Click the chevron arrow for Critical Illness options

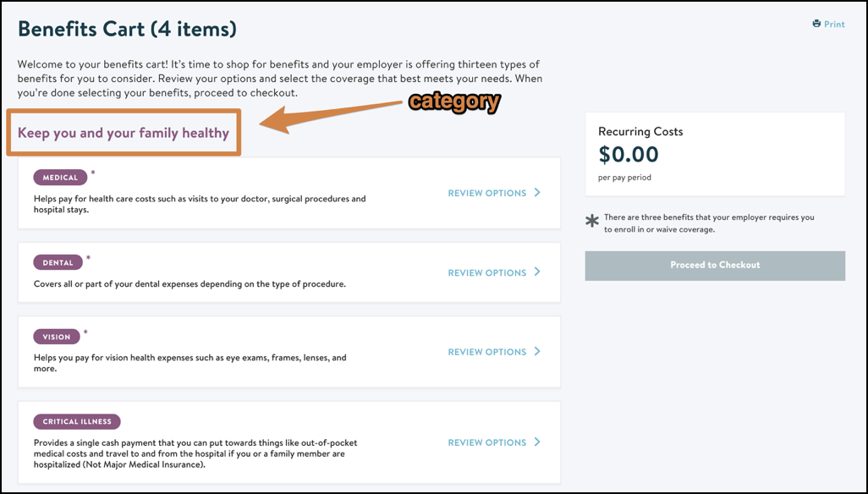click(x=537, y=442)
